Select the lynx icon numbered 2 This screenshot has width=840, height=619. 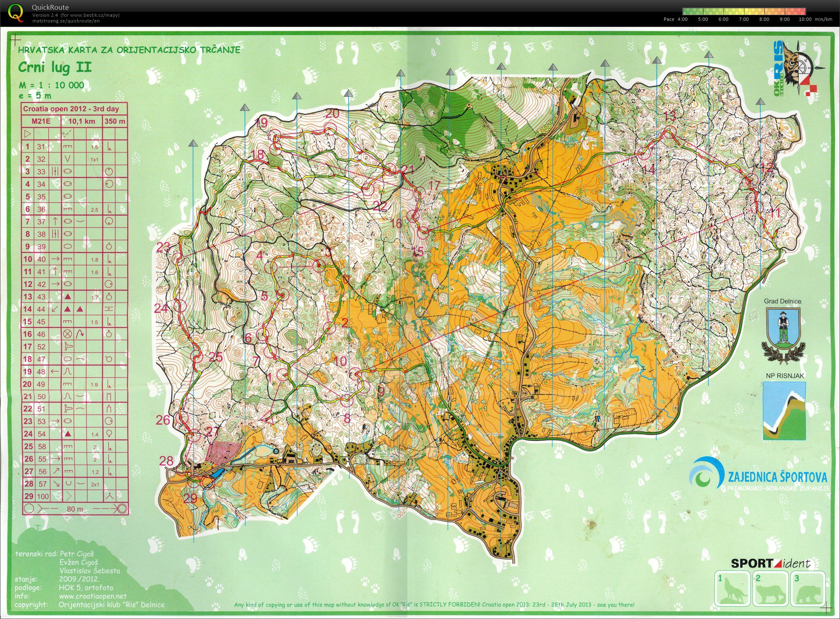click(770, 589)
